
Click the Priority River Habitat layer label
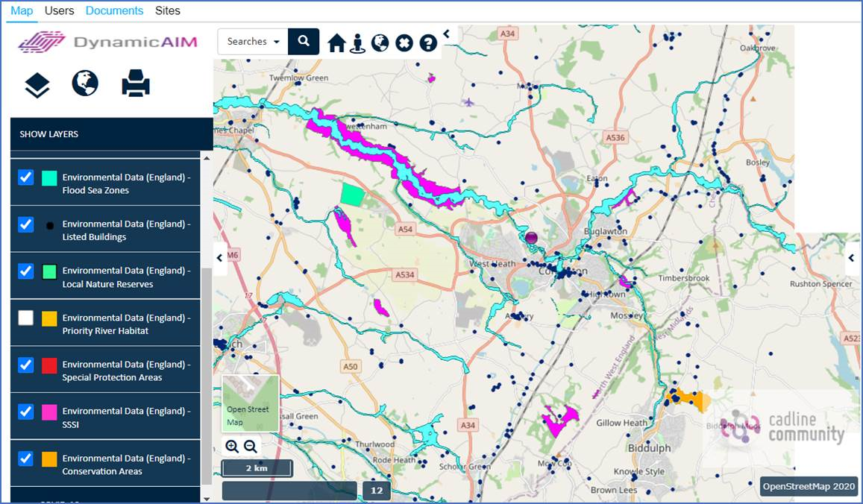(x=126, y=324)
